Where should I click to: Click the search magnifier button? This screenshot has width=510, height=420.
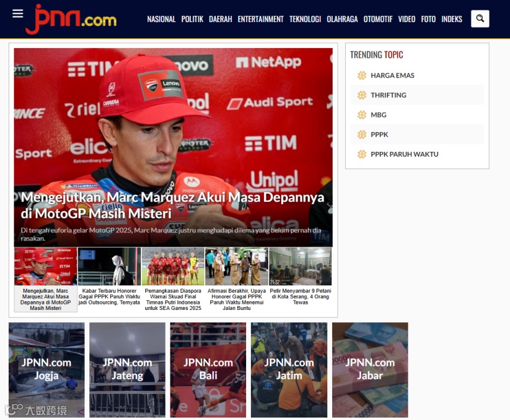pyautogui.click(x=480, y=19)
